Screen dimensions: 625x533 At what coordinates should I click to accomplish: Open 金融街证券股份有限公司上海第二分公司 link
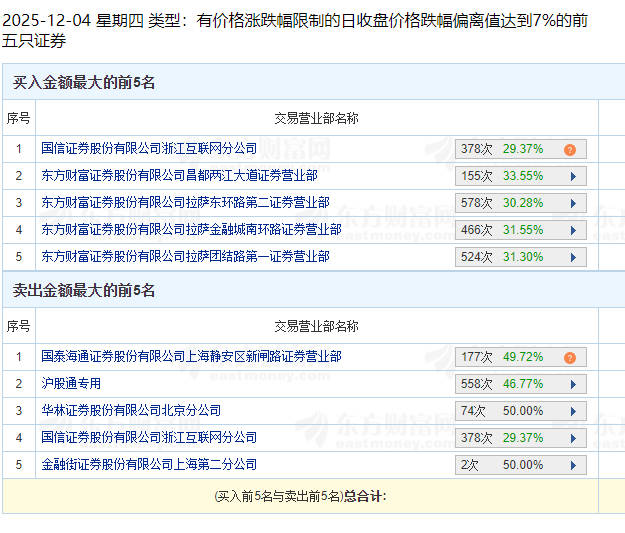[149, 464]
